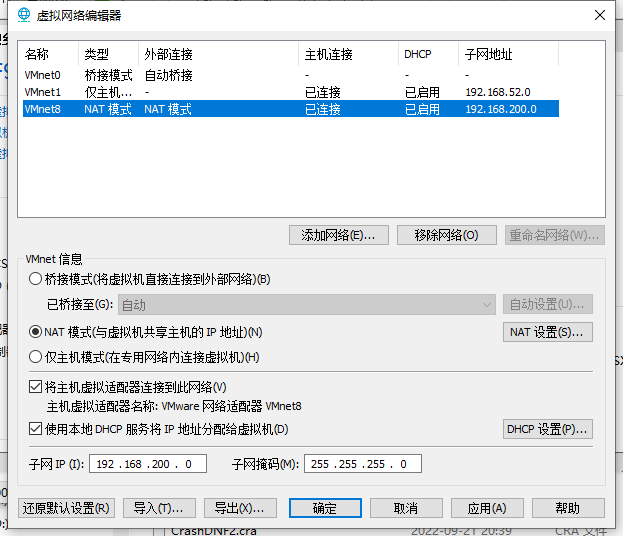
Task: Click 桥接模式 type cell for VMnet0
Action: click(108, 75)
